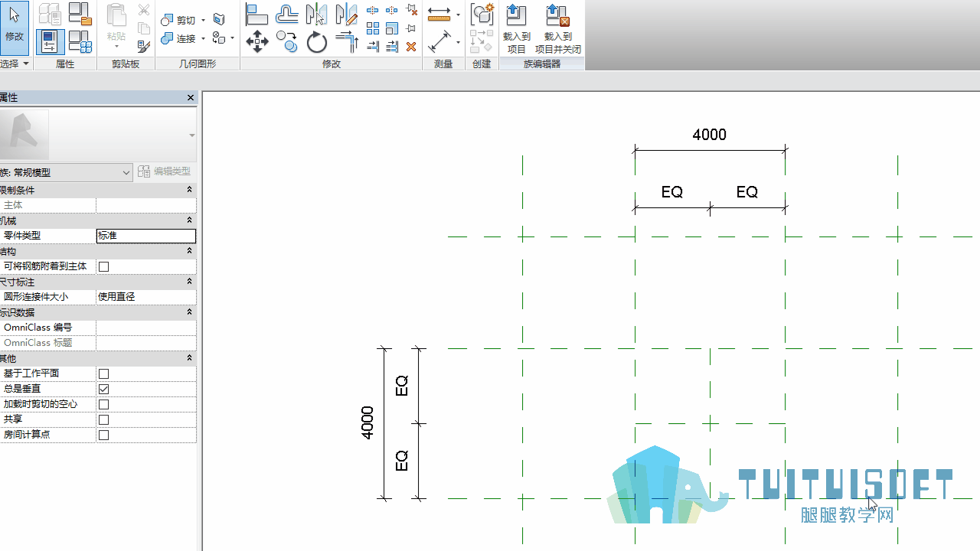
Task: Click the red Delete icon
Action: [411, 47]
